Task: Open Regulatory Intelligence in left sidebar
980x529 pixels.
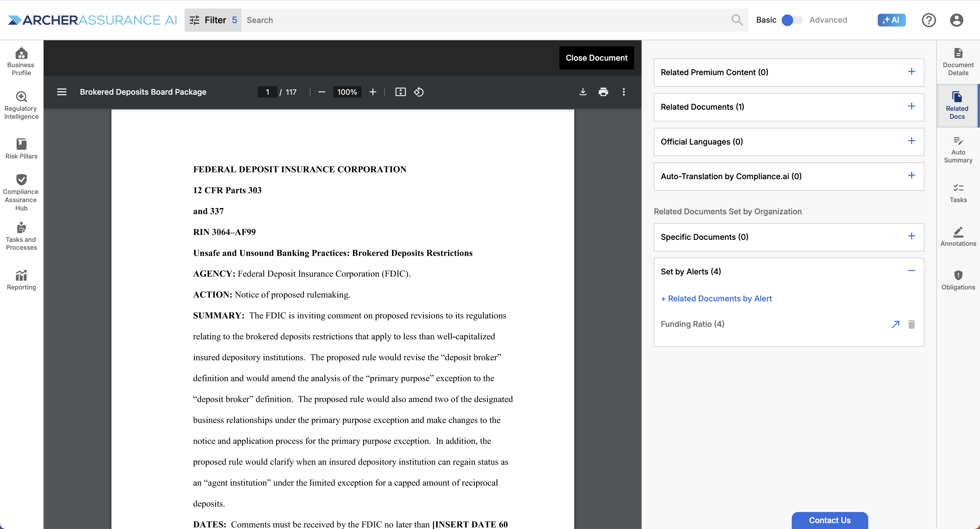Action: [21, 105]
